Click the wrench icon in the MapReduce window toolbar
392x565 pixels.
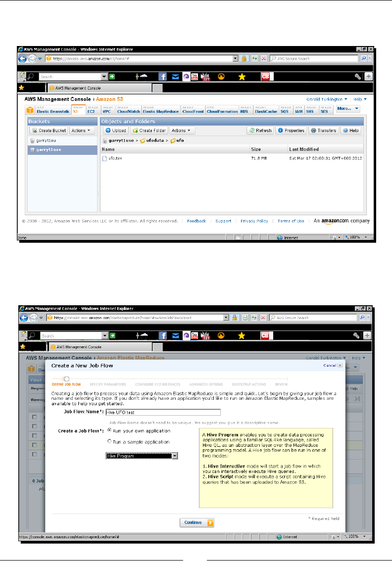click(356, 335)
